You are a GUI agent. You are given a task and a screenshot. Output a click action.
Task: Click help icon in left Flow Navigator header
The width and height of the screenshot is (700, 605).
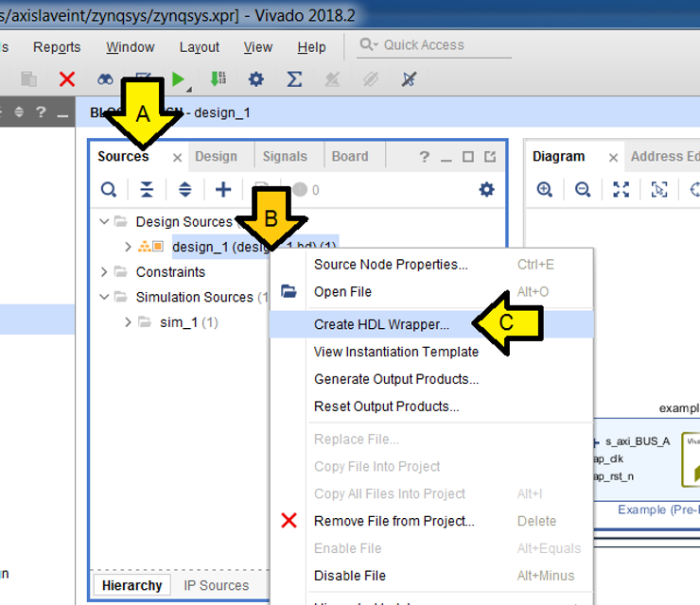coord(41,112)
